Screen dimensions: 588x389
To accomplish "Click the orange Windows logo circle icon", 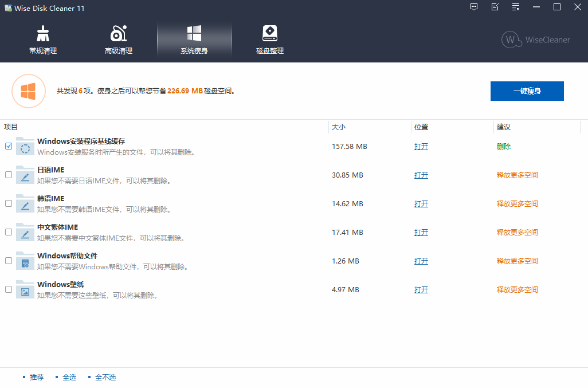I will tap(28, 91).
